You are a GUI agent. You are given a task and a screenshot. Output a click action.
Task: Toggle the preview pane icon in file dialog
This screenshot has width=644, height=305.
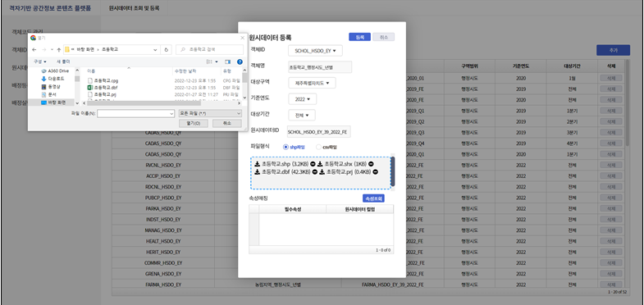pyautogui.click(x=227, y=61)
